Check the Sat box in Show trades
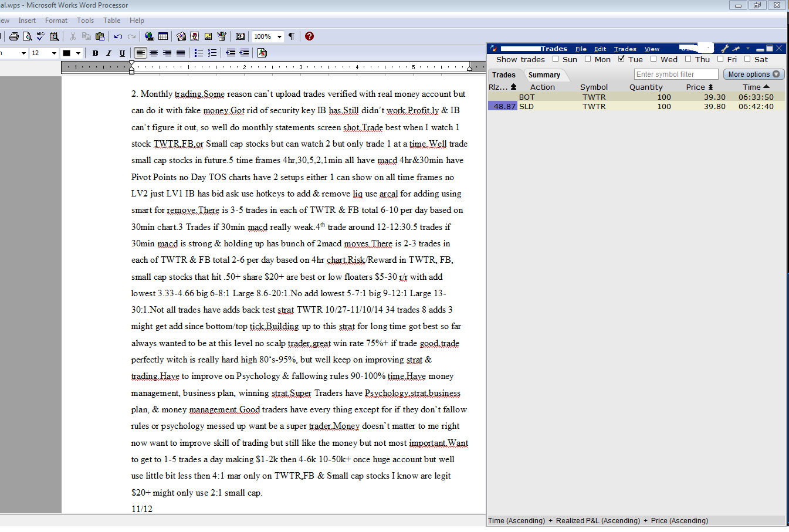The image size is (789, 532). pyautogui.click(x=747, y=59)
